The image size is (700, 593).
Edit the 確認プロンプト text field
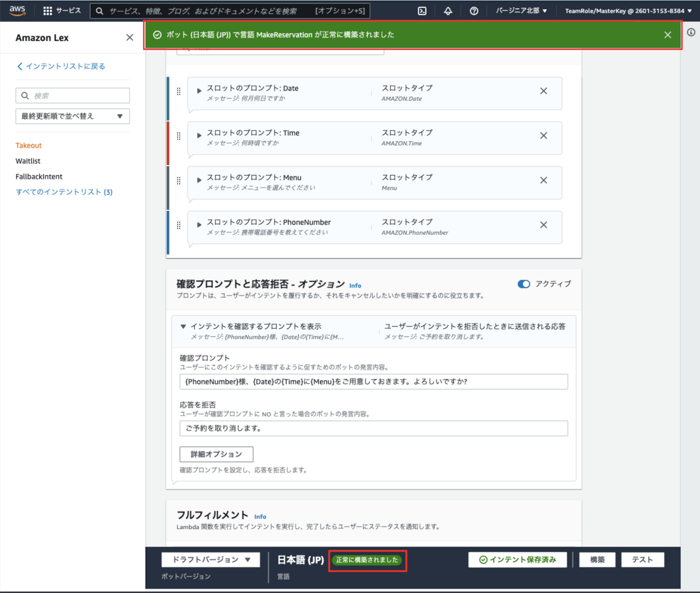coord(374,382)
